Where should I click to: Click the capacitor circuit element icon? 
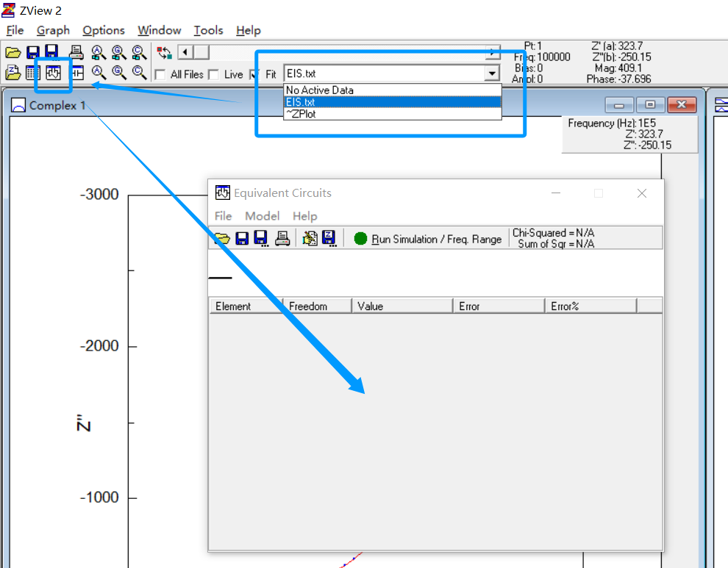pyautogui.click(x=76, y=73)
